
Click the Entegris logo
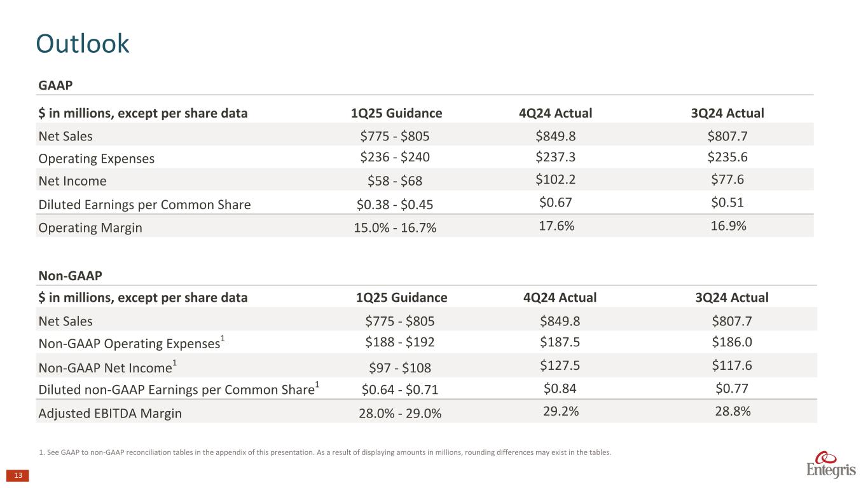[830, 466]
